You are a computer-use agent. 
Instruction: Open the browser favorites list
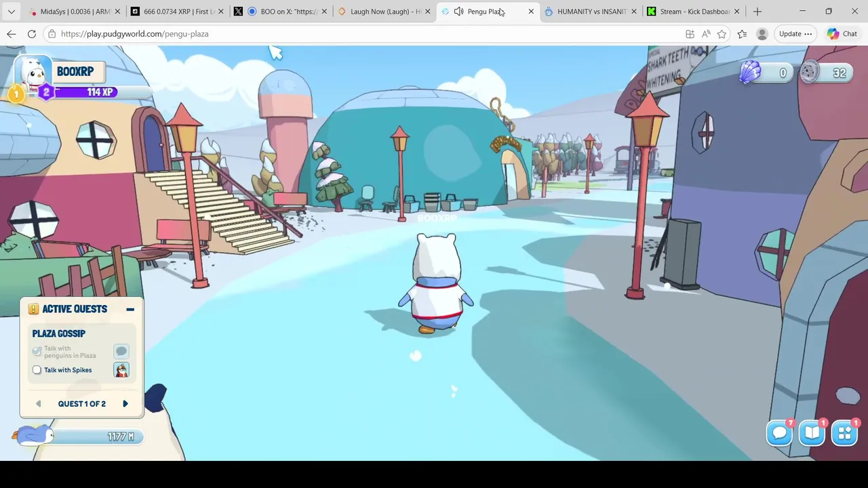tap(742, 34)
